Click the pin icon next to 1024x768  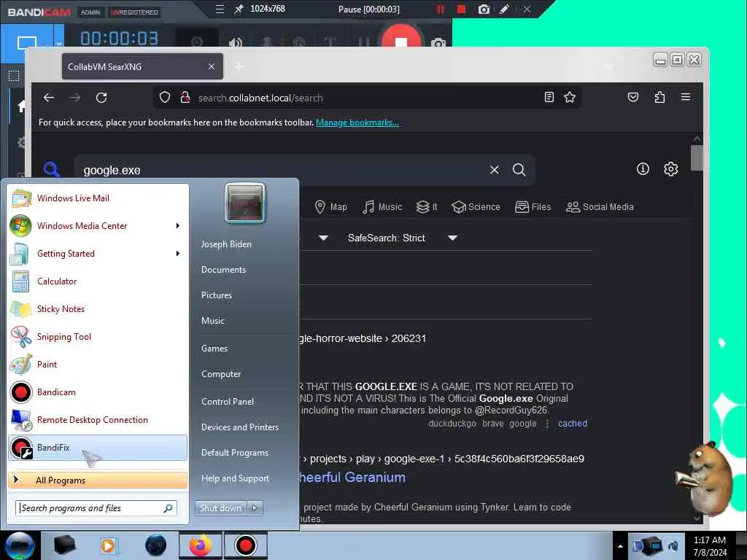pos(239,9)
